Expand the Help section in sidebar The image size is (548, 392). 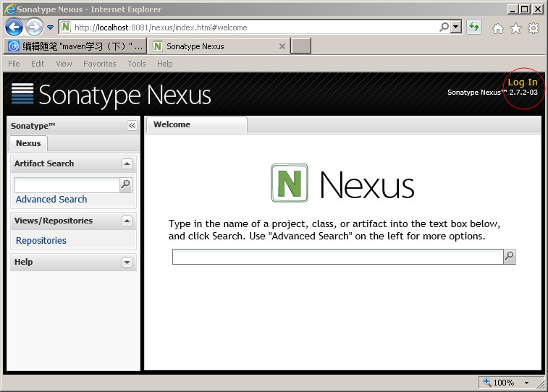pyautogui.click(x=127, y=262)
